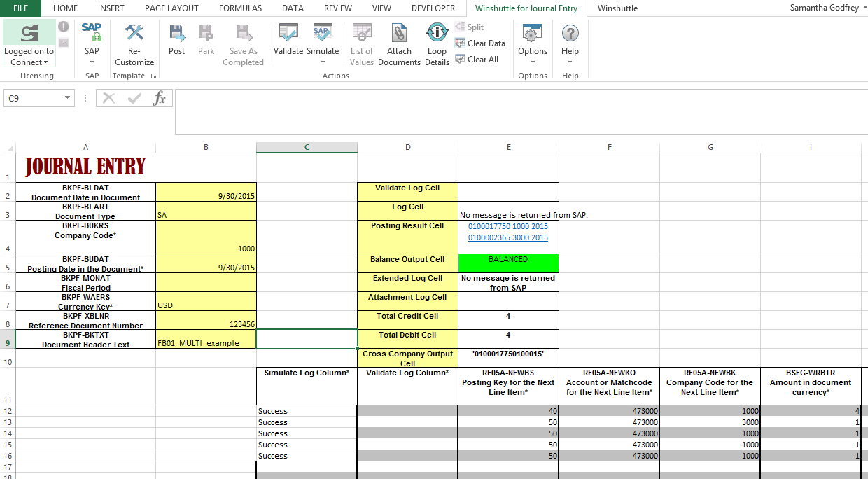Select the Reference Document Number cell 123456
Image resolution: width=868 pixels, height=479 pixels.
206,320
